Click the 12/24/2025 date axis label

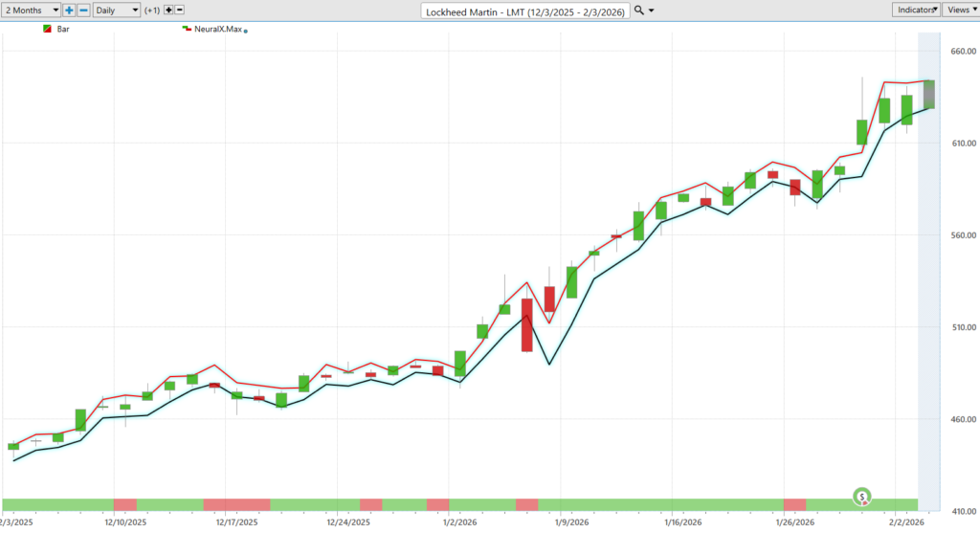[x=348, y=522]
